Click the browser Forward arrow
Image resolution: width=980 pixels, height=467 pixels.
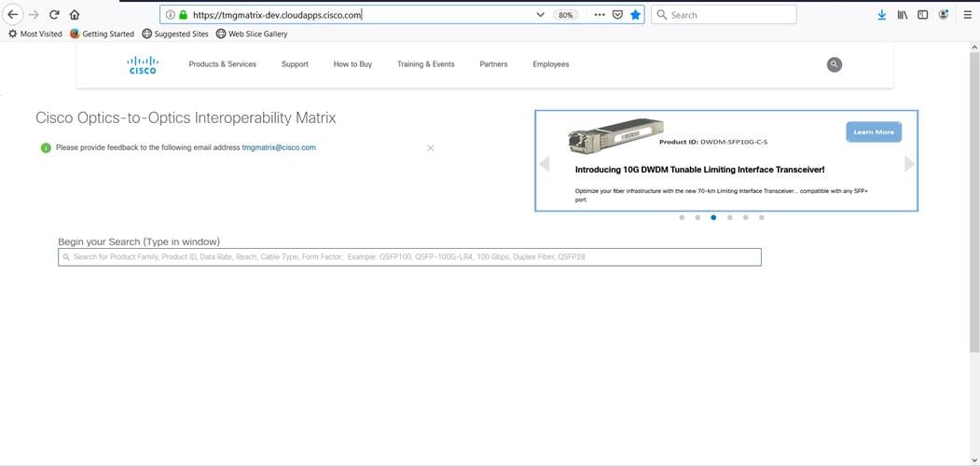click(x=34, y=14)
